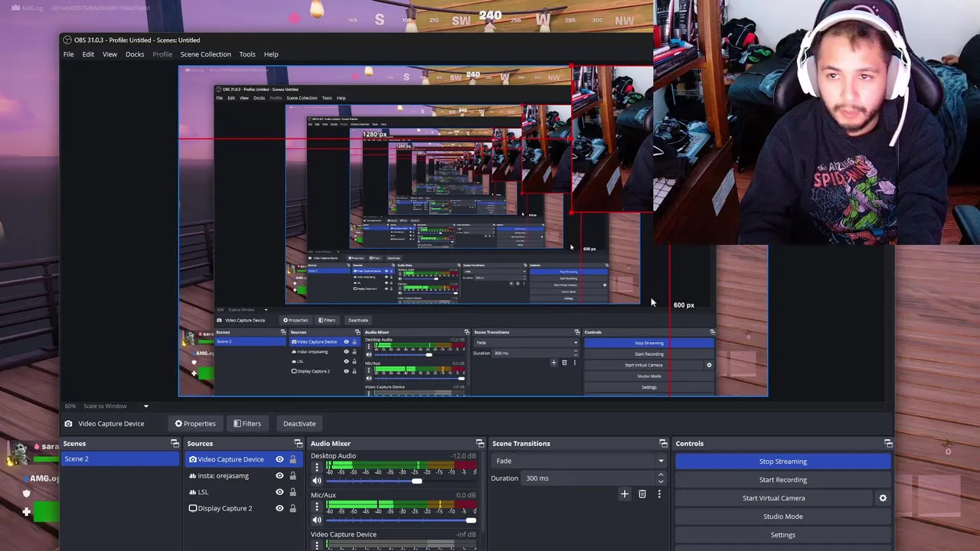Hide the Video Capture Device source
The height and width of the screenshot is (551, 980).
(x=279, y=459)
